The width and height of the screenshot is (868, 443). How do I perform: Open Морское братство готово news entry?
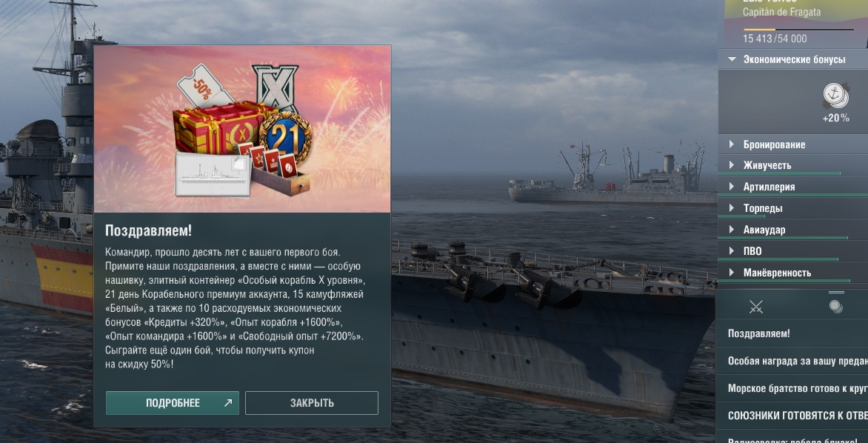pyautogui.click(x=792, y=389)
